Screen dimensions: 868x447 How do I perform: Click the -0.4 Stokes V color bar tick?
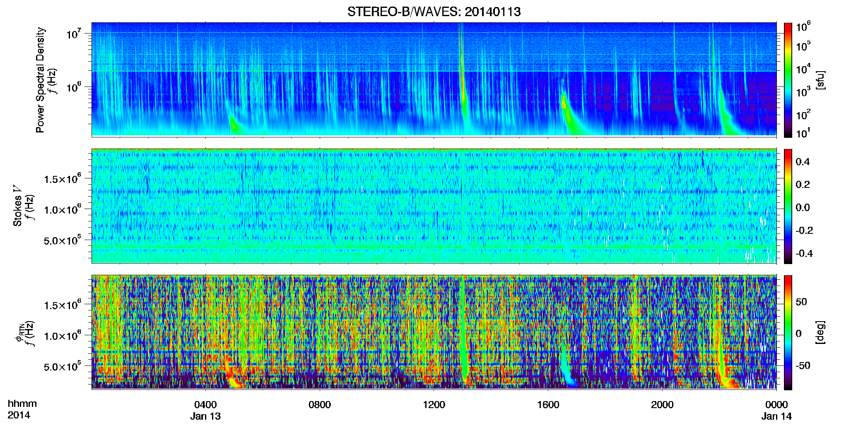pyautogui.click(x=804, y=253)
